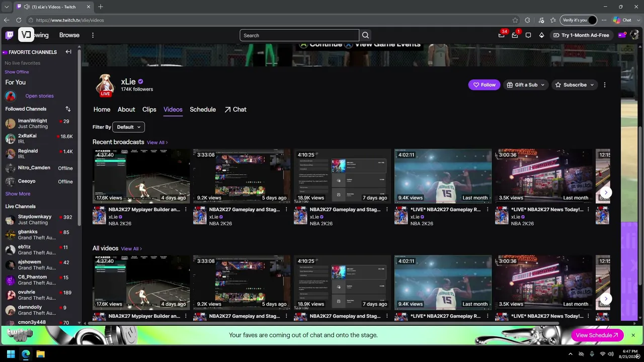This screenshot has width=644, height=362.
Task: Sort the Followed Channels list
Action: point(68,109)
